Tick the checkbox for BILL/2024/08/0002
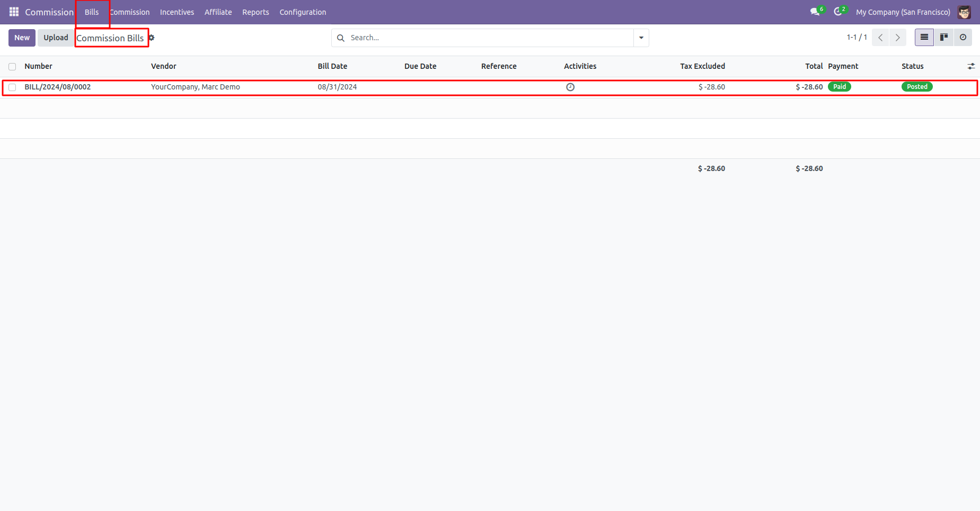Image resolution: width=980 pixels, height=511 pixels. (x=12, y=87)
